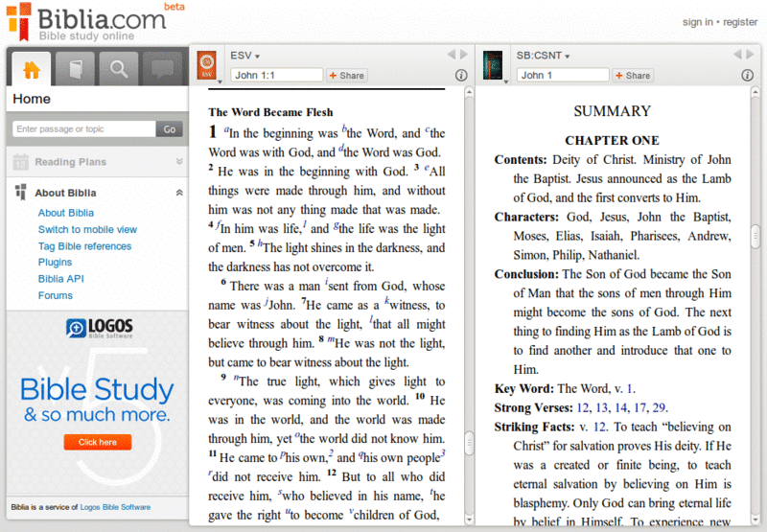Open the Switch to mobile view link

(87, 230)
